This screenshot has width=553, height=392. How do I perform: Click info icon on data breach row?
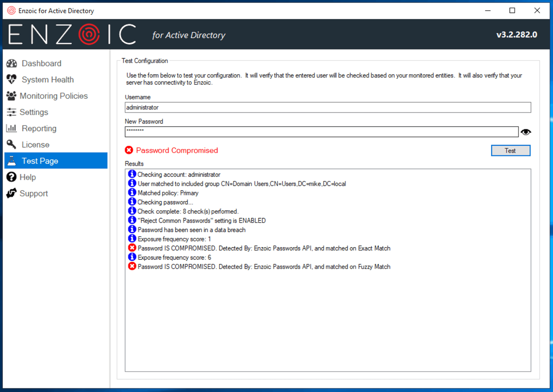click(132, 229)
